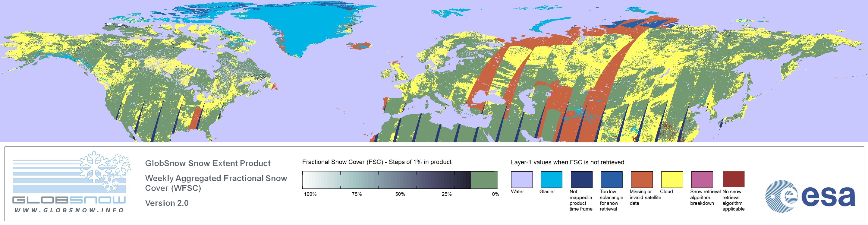Click the 50% scale label
The width and height of the screenshot is (868, 225).
[400, 194]
